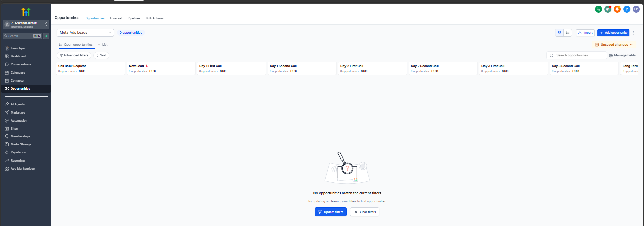Switch to the Forecast tab

pyautogui.click(x=116, y=18)
